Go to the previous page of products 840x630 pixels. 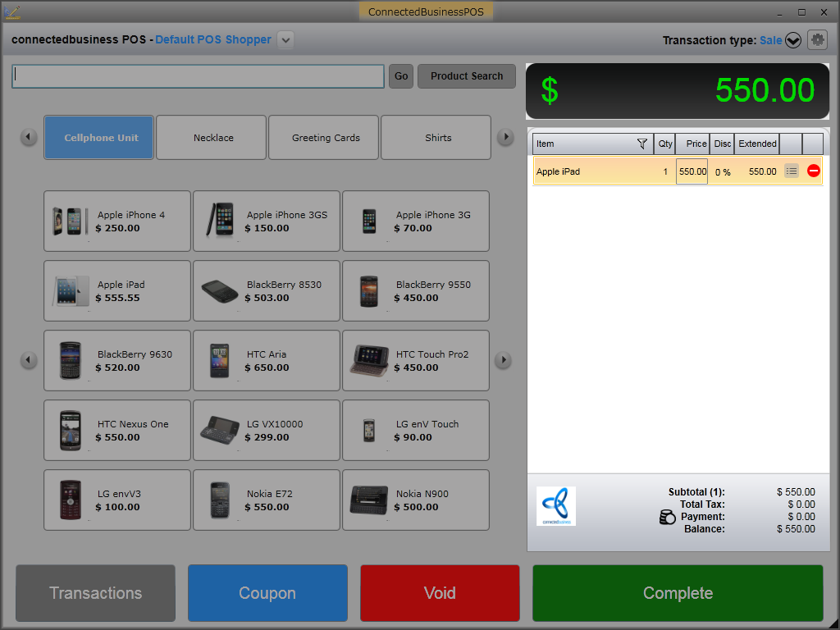tap(29, 360)
